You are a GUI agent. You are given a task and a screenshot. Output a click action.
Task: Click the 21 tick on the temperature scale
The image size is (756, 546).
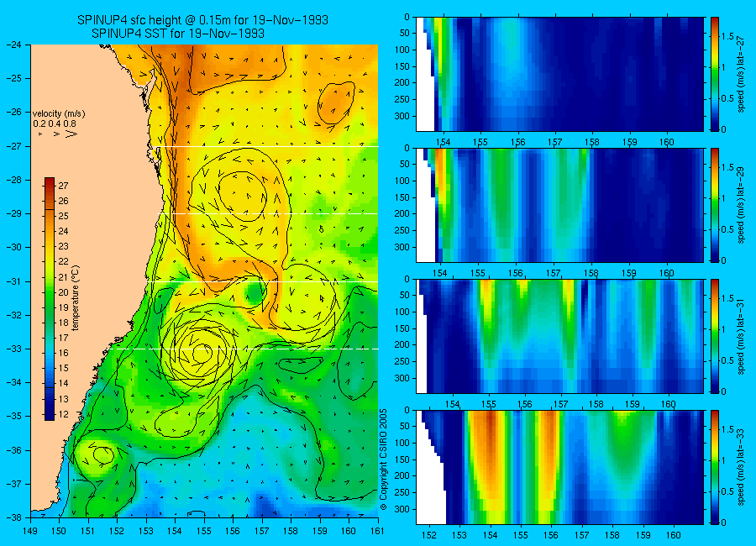tap(63, 277)
